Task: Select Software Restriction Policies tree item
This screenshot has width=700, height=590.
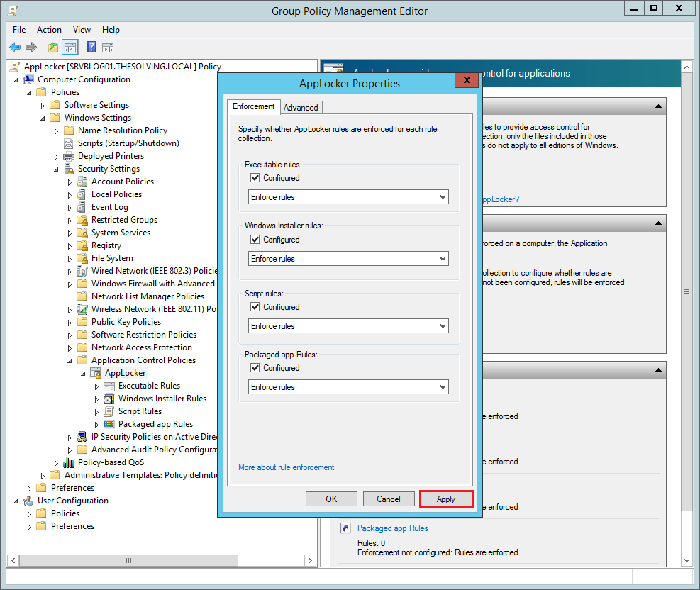Action: pos(144,335)
